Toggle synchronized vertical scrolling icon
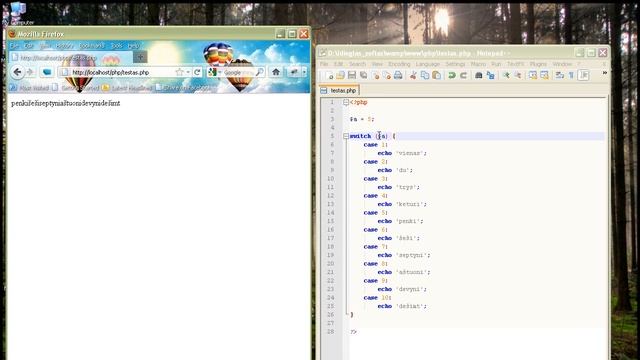640x360 pixels. coord(533,75)
